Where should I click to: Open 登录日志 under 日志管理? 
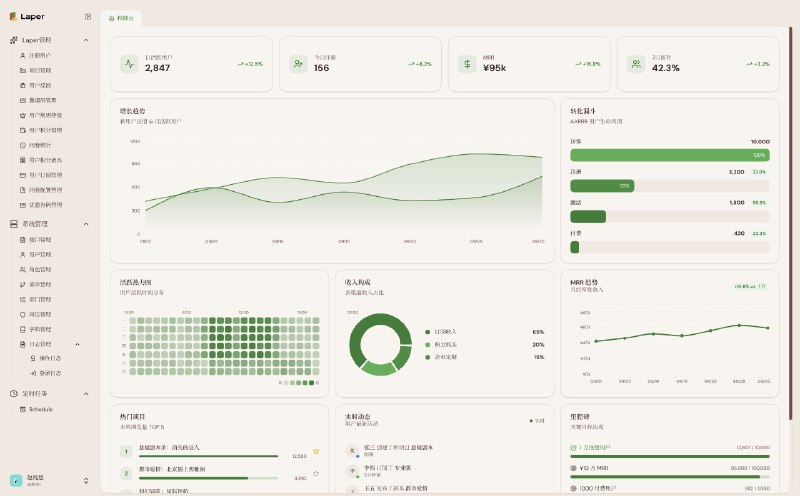point(46,373)
